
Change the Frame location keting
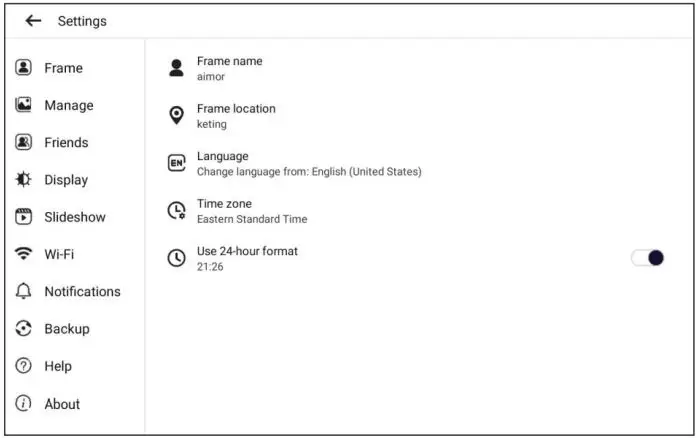235,116
